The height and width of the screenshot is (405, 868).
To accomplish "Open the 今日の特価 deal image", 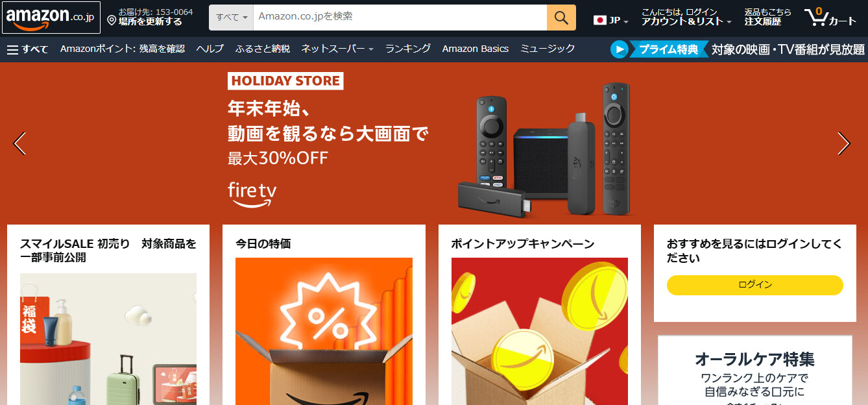I will tap(324, 331).
